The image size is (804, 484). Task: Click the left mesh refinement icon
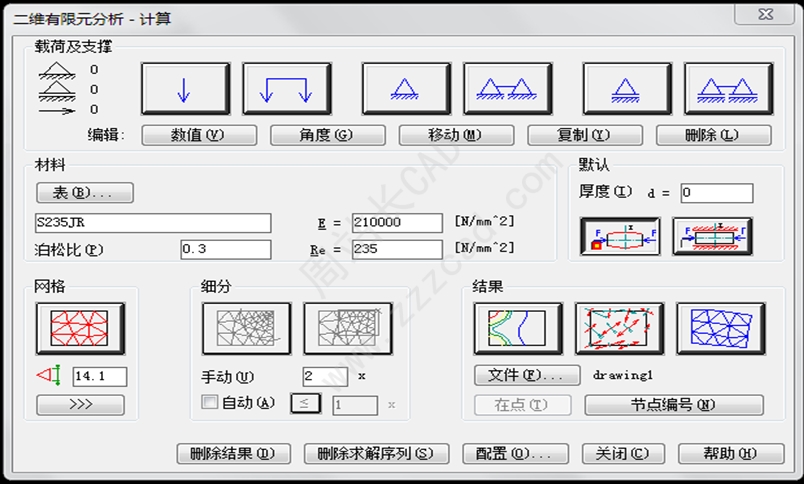click(246, 328)
